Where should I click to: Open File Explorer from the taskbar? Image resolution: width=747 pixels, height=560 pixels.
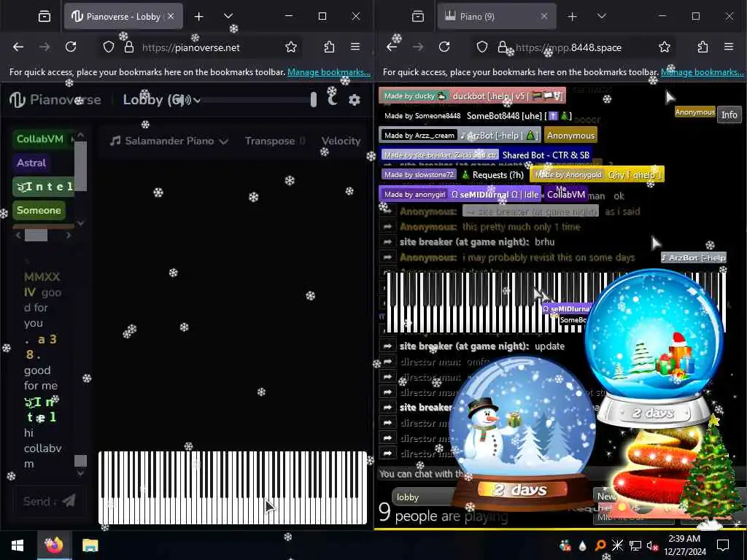(x=90, y=545)
